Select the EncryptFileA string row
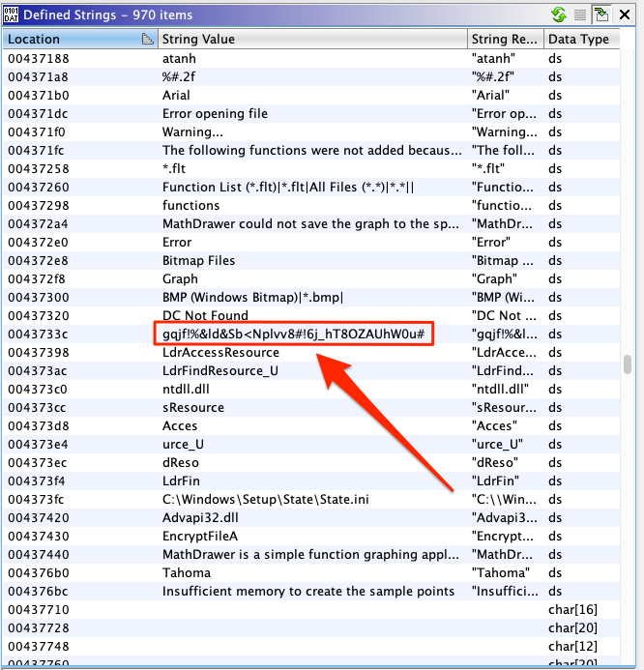This screenshot has width=644, height=670. point(199,537)
